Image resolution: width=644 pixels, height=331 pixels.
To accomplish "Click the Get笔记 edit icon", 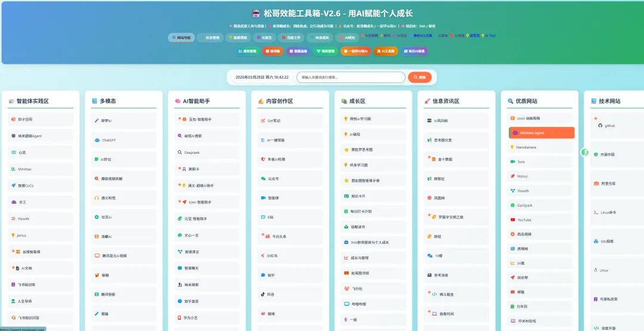I will (x=264, y=120).
